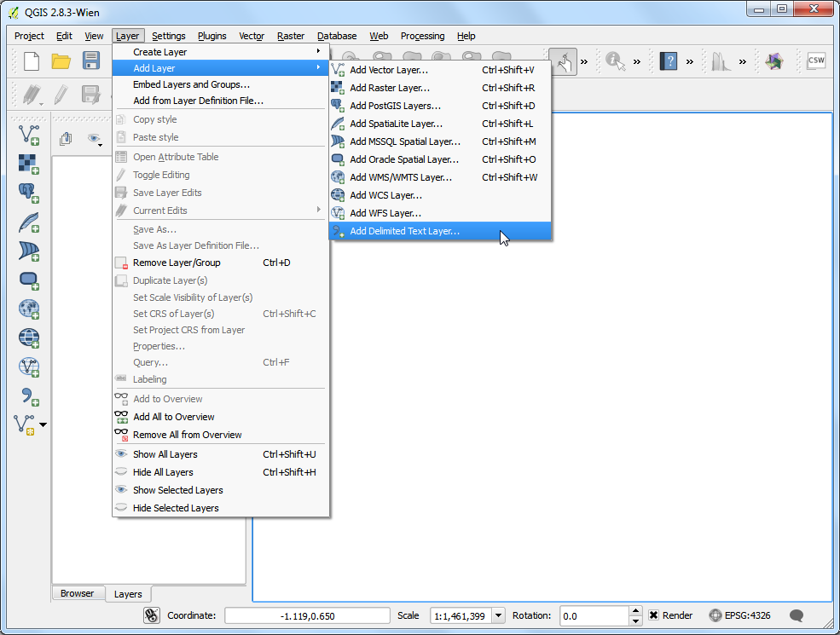
Task: Choose Show All Layers menu item
Action: pos(220,454)
